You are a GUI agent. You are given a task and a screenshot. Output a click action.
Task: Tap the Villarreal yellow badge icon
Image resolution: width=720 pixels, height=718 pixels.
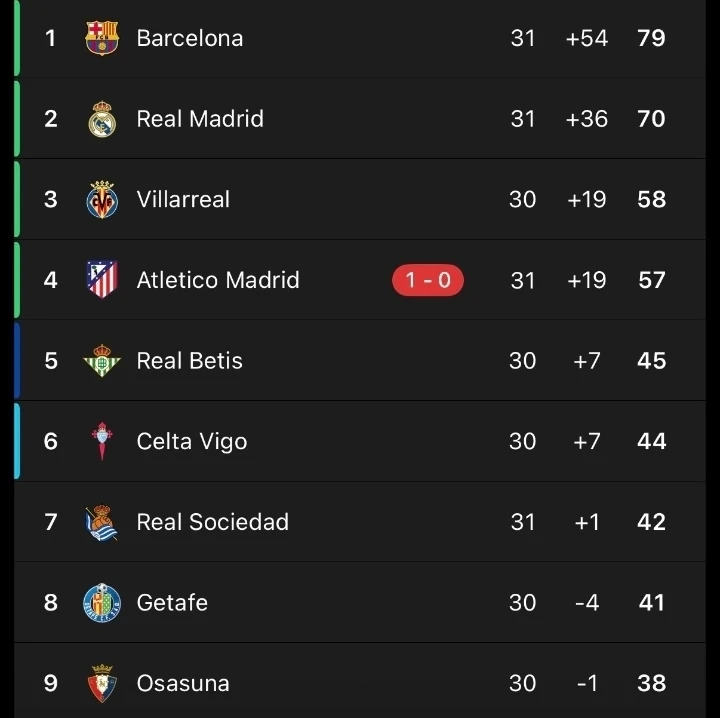click(102, 200)
